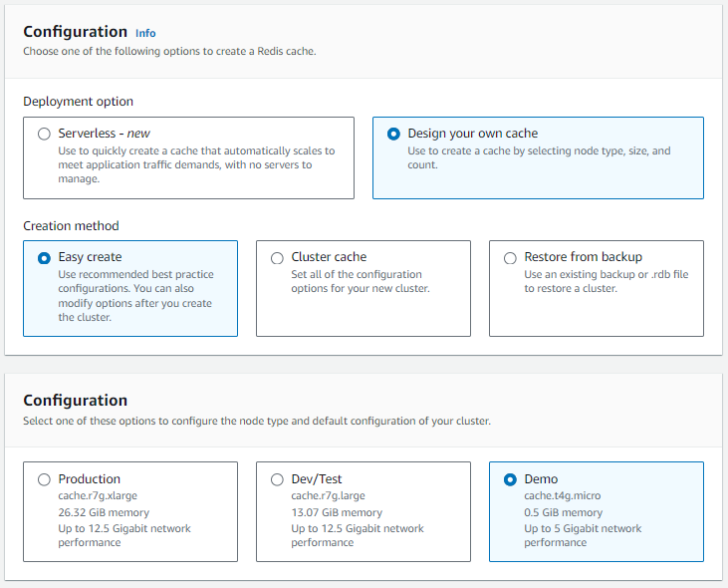Click the Dev/Test label text

(316, 478)
